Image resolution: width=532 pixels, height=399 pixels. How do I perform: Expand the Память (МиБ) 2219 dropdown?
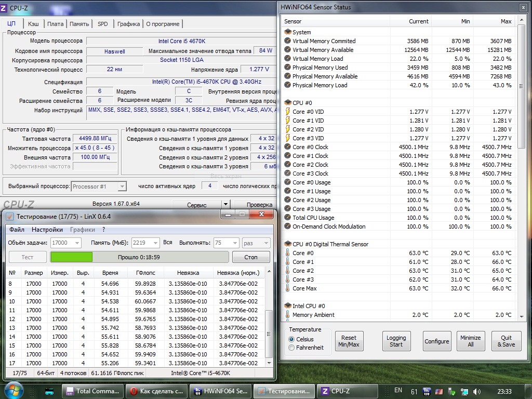pos(155,243)
